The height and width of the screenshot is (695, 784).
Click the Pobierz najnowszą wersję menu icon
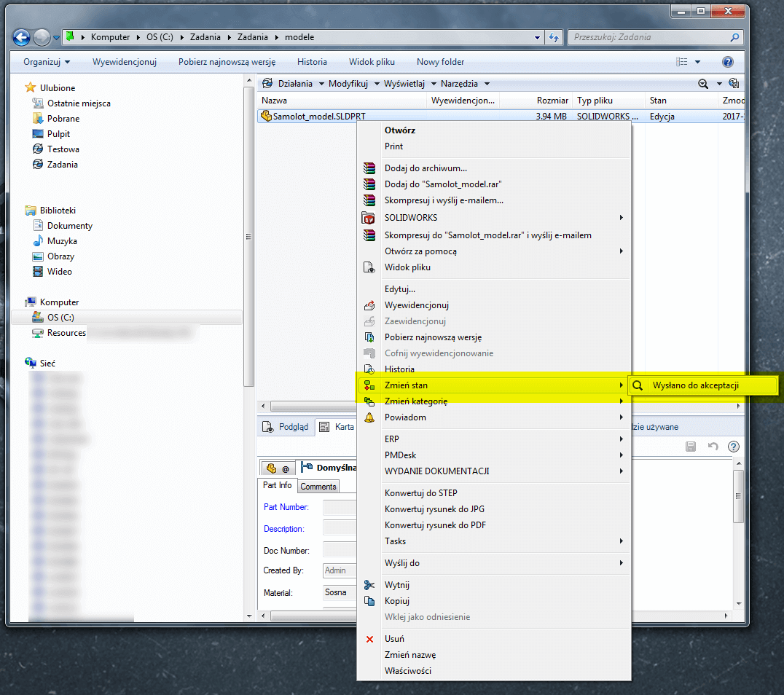369,337
